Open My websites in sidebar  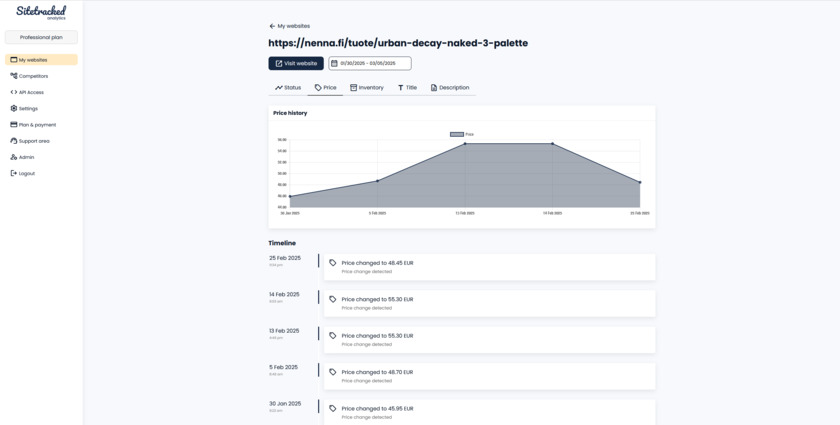tap(41, 60)
